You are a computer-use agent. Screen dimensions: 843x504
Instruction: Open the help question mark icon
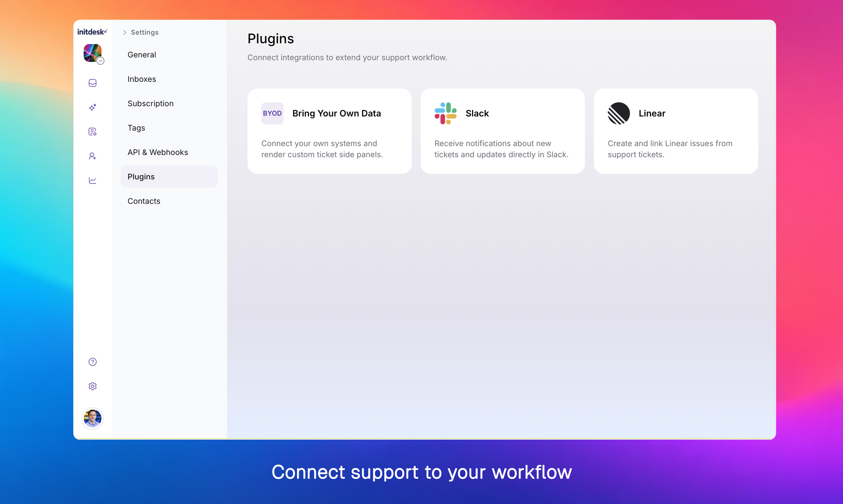click(x=93, y=362)
